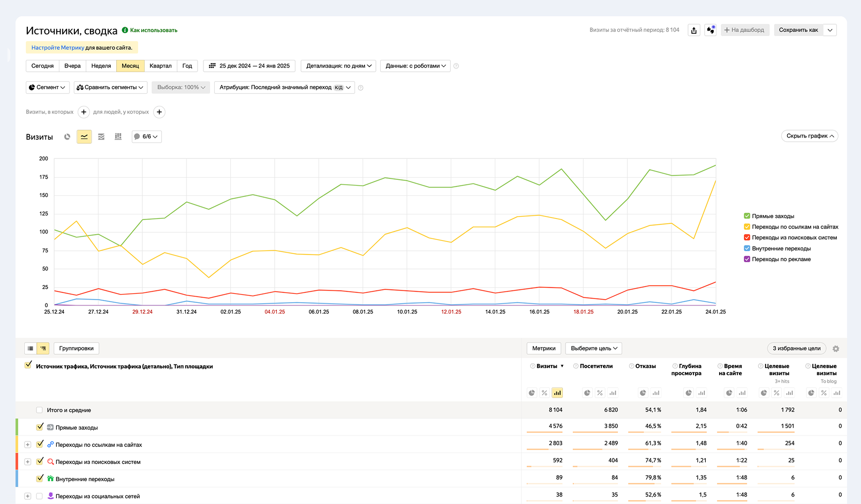Expand the Переходы из поисковых систем row
Viewport: 861px width, 504px height.
pos(28,462)
